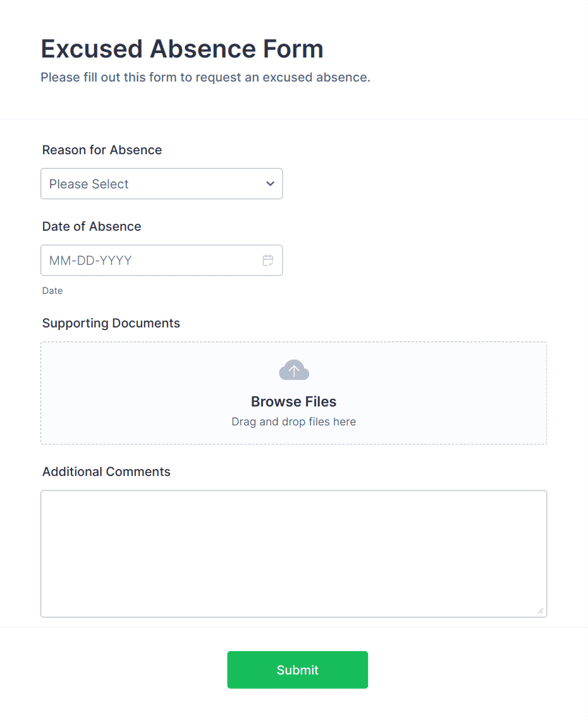Image resolution: width=588 pixels, height=720 pixels.
Task: Click the bottom area of the comments box
Action: coord(294,601)
